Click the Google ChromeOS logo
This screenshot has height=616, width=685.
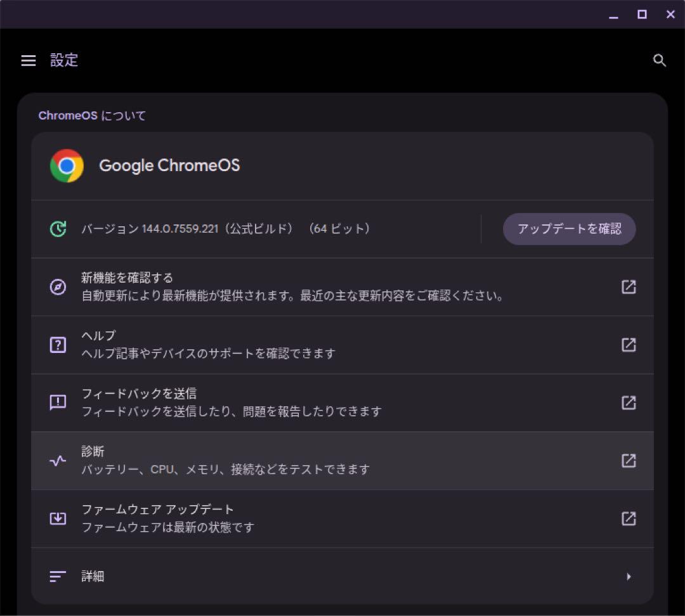coord(66,165)
